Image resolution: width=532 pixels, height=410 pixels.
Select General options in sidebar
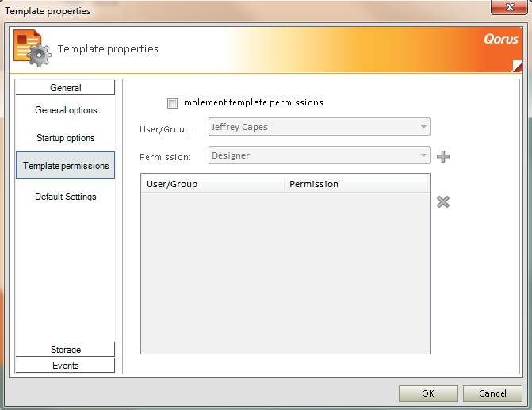[66, 110]
